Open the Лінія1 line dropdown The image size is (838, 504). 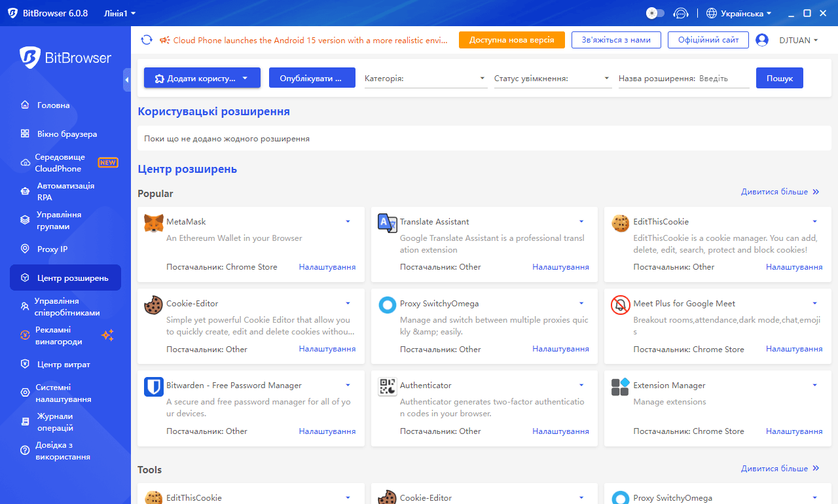(x=120, y=13)
